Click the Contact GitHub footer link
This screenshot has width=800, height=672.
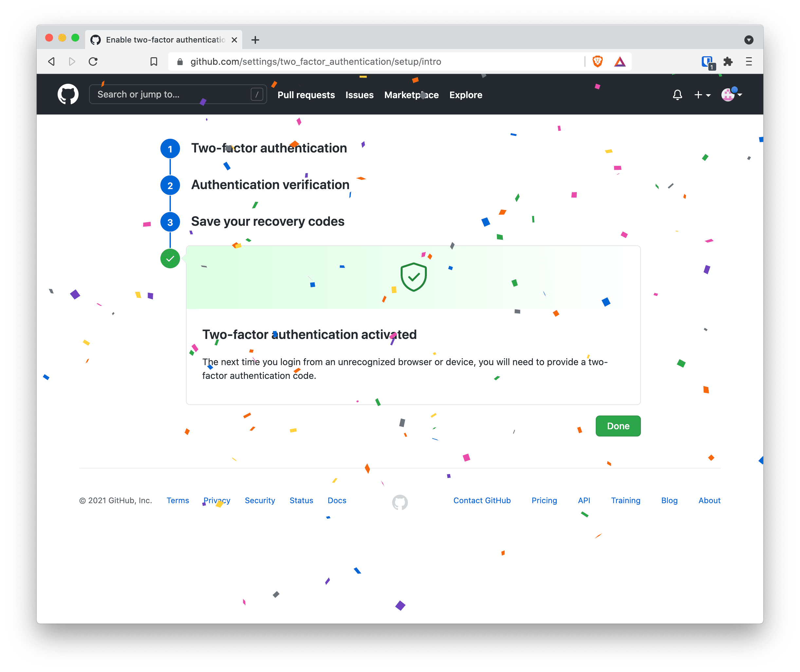[482, 500]
